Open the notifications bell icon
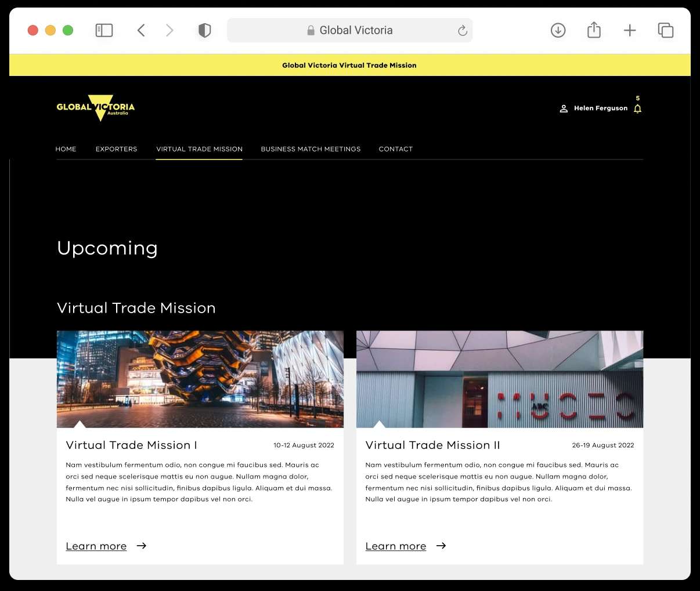This screenshot has width=700, height=591. 637,108
